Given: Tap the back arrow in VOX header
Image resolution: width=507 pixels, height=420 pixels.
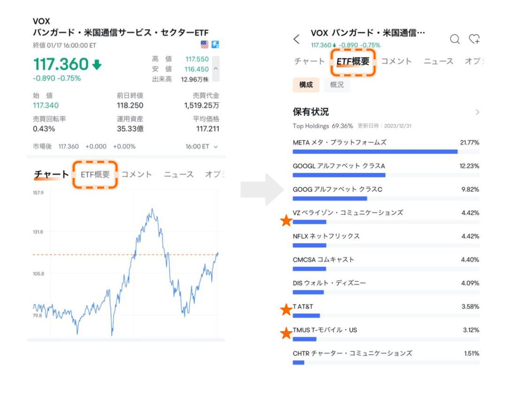Looking at the screenshot, I should coord(297,39).
